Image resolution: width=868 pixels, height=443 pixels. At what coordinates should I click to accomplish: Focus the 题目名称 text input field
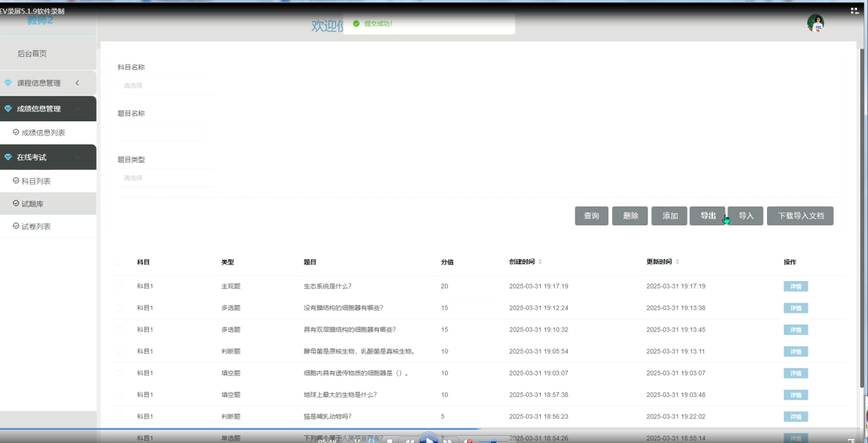(x=161, y=131)
